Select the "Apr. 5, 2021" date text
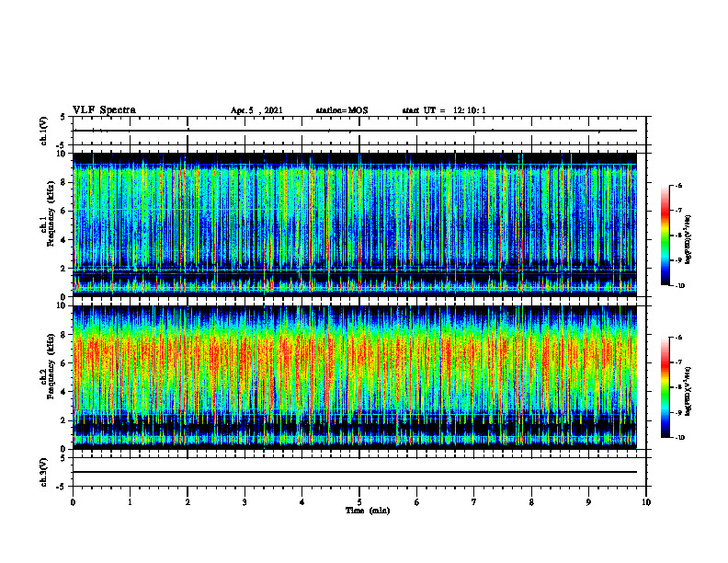Viewport: 728px width, 563px height. pyautogui.click(x=256, y=110)
